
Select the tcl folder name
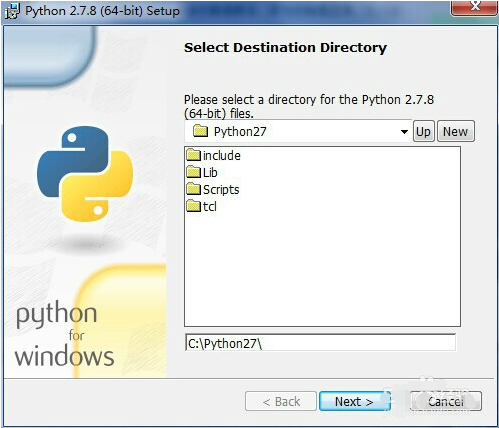pyautogui.click(x=210, y=207)
